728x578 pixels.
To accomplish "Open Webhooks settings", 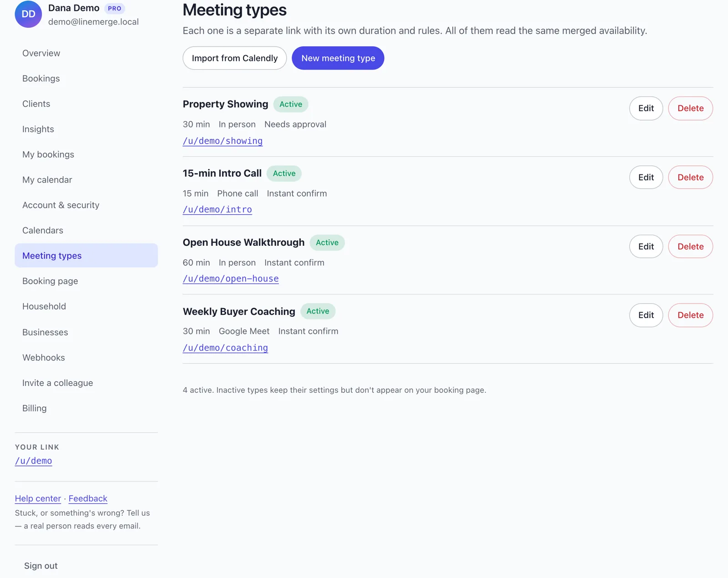I will (x=86, y=358).
